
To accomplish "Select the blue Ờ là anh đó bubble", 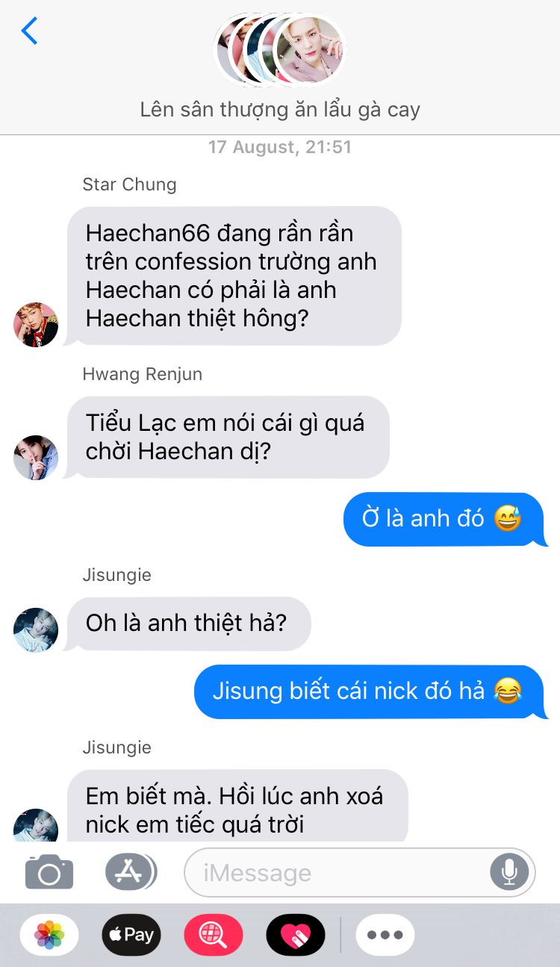I will pos(442,519).
